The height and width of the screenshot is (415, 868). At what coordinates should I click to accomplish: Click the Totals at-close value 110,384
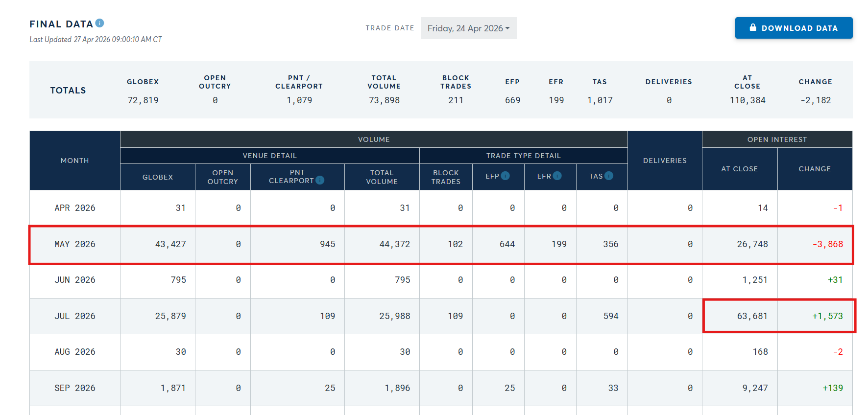[x=747, y=100]
